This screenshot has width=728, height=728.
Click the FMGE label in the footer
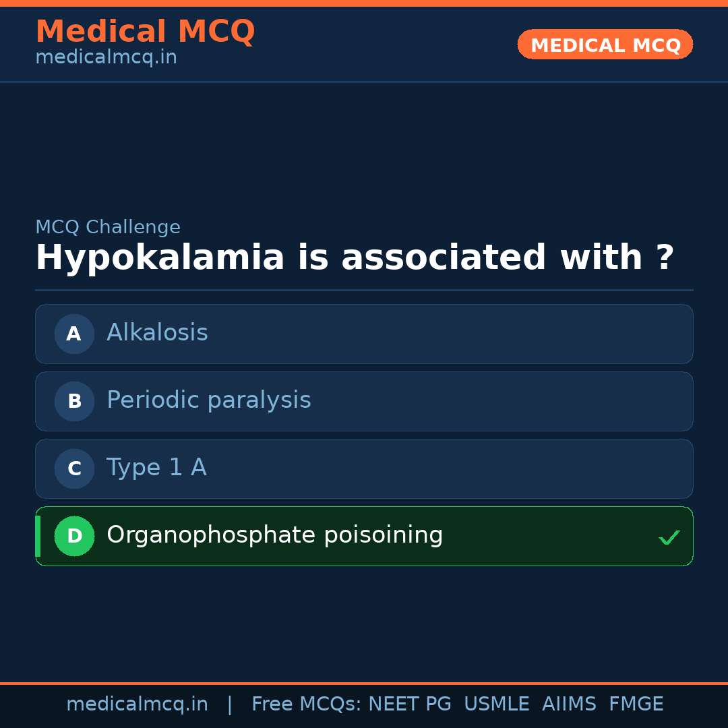tap(636, 704)
